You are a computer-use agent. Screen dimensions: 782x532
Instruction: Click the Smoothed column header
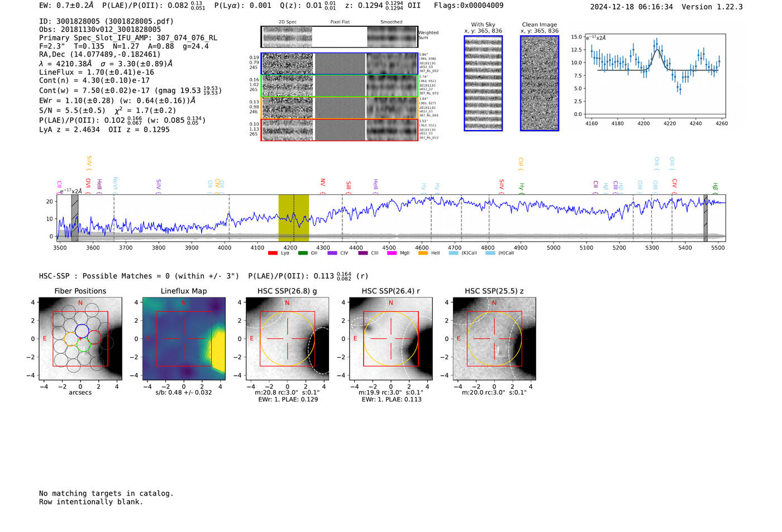coord(392,22)
